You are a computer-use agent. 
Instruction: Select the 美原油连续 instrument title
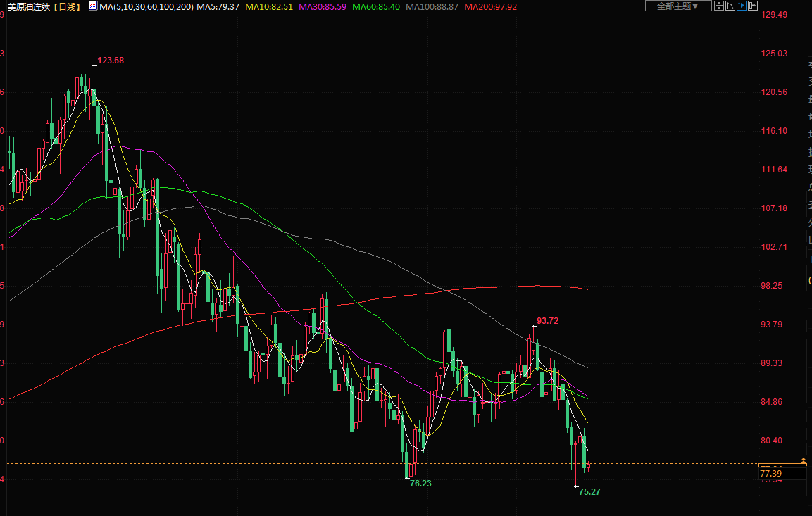click(30, 6)
